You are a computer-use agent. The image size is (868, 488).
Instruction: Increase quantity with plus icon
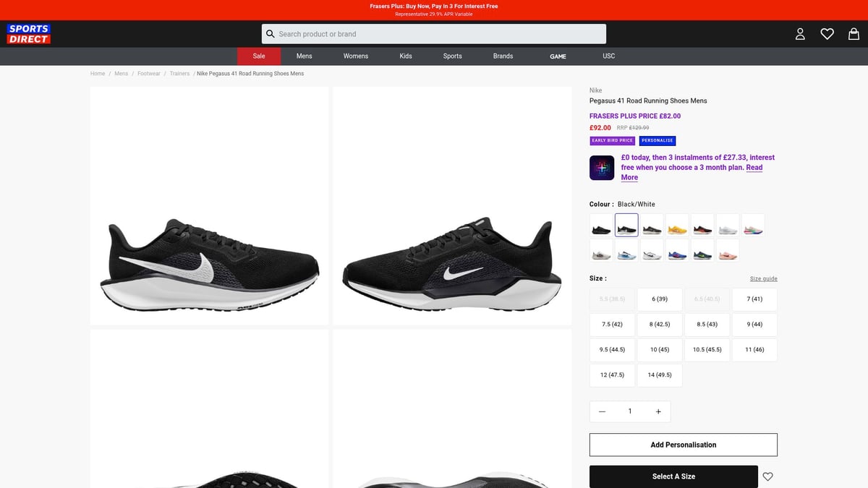[658, 411]
